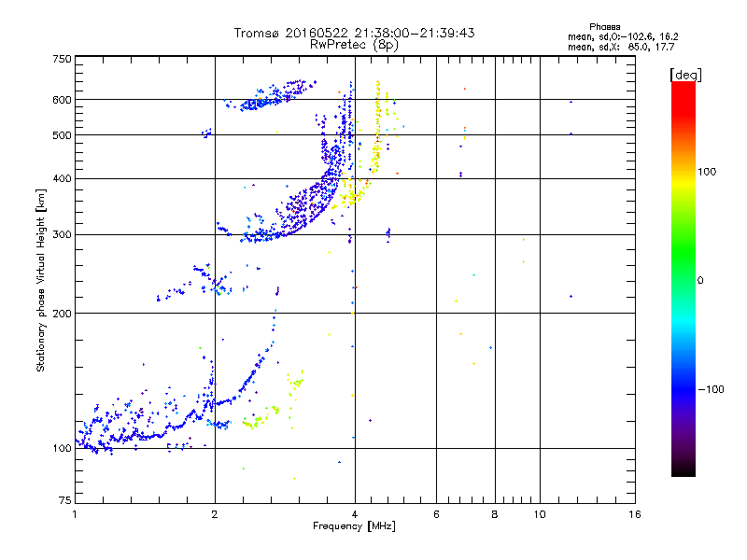Click the 'Stationary phase Virtual Height [km]' axis label
The image size is (747, 560).
point(41,280)
